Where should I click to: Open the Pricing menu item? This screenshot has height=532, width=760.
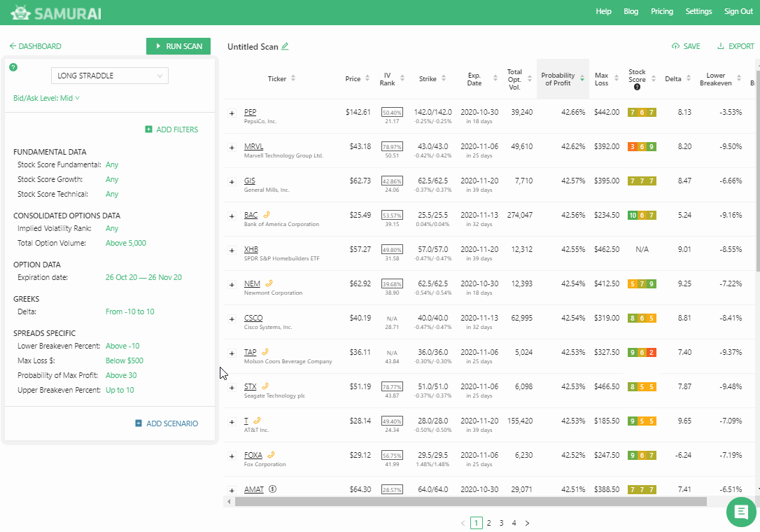tap(661, 11)
